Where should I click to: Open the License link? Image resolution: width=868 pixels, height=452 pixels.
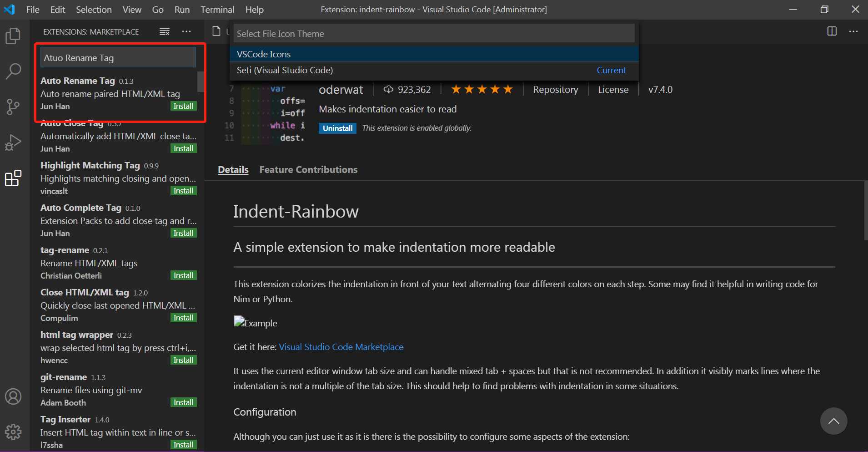(x=613, y=90)
